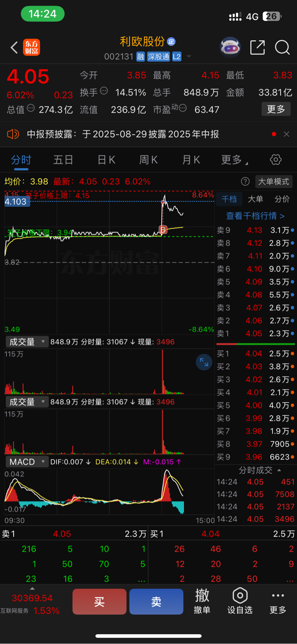297x644 pixels.
Task: Select the 大单 tab
Action: [255, 199]
